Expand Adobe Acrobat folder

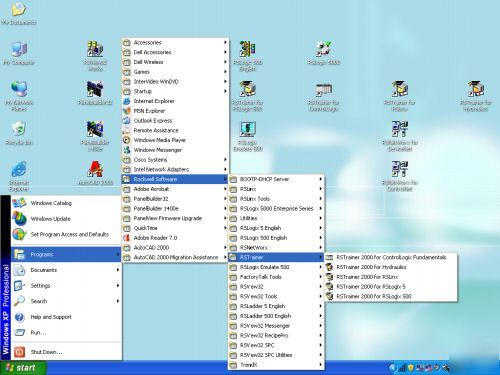(175, 189)
